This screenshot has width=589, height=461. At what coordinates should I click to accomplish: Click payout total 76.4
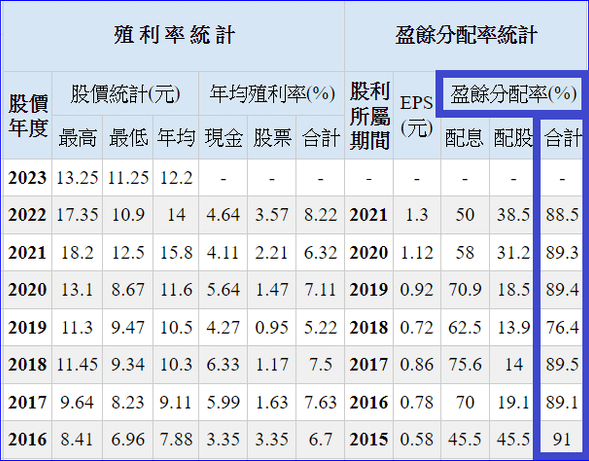[562, 328]
